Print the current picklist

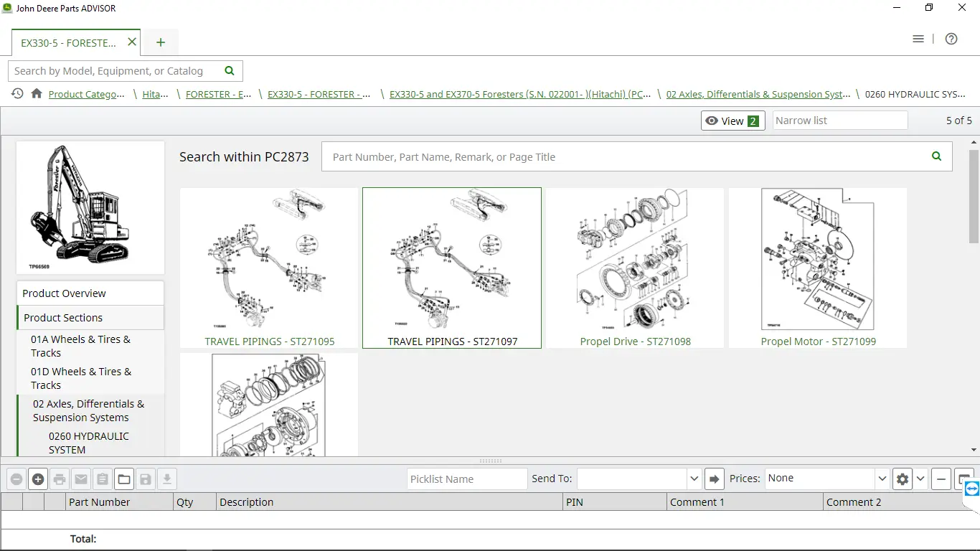[60, 479]
